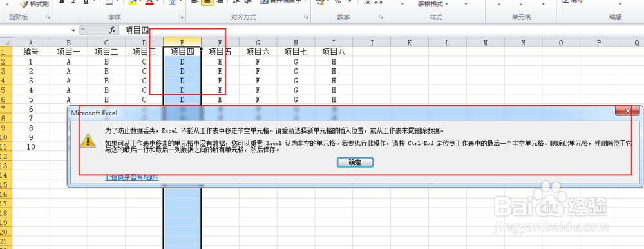
Task: Select row 15 header
Action: 6,184
